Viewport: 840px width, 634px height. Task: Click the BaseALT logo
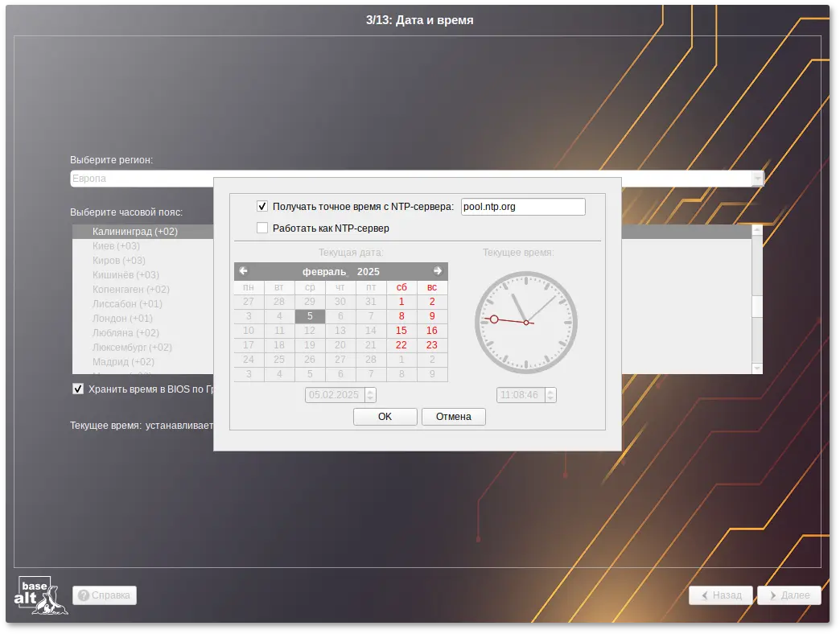41,595
